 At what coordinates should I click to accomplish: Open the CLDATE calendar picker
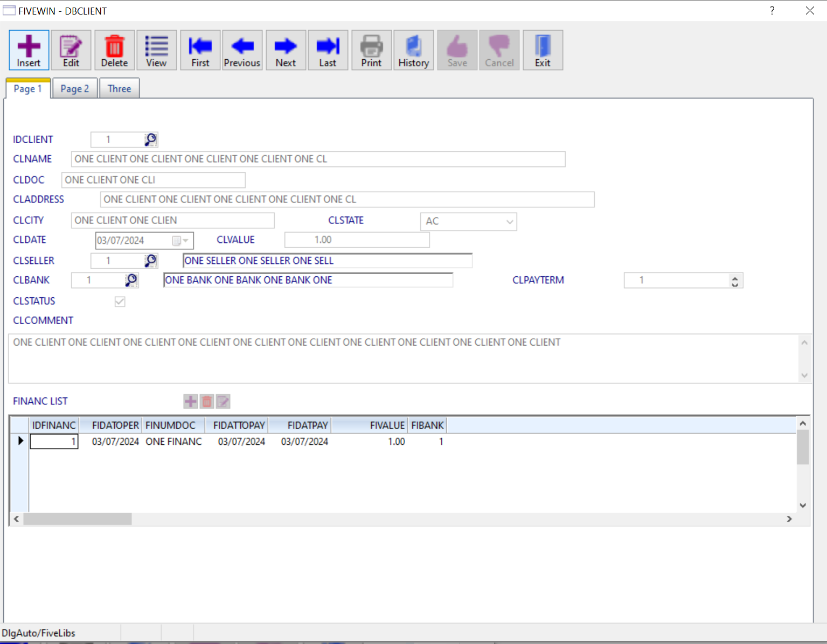(x=180, y=241)
